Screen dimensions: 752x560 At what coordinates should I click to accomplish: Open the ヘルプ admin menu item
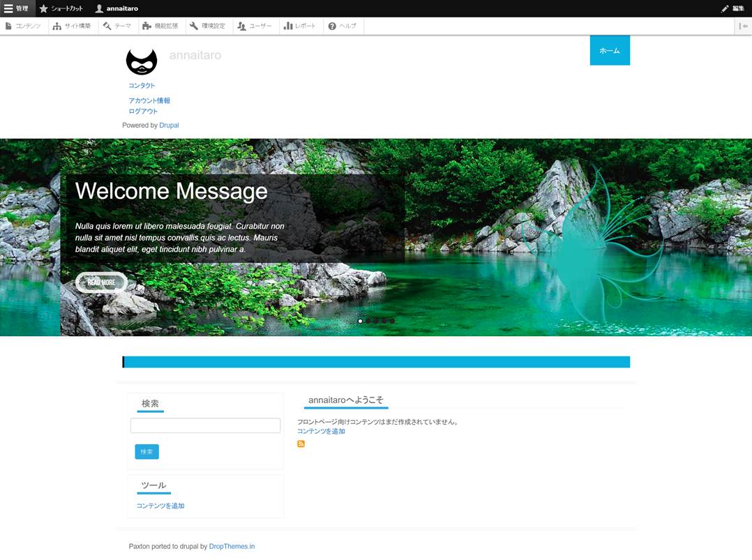click(343, 26)
